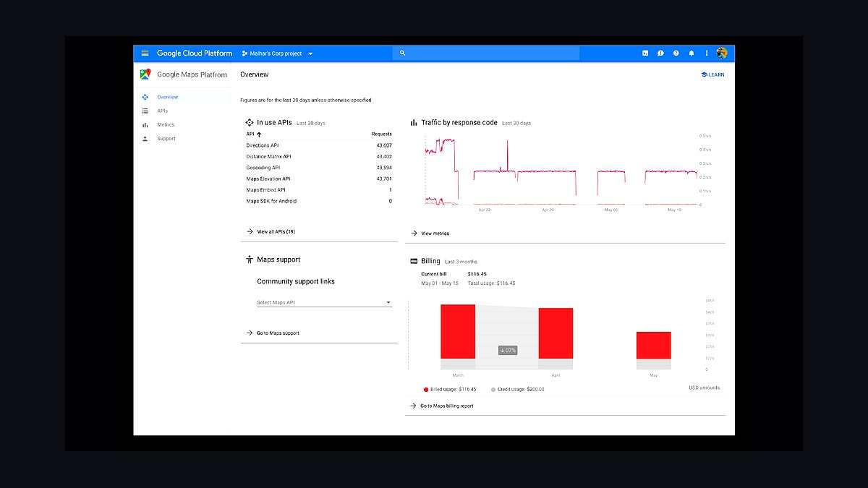Click the Maps Elevation API row

pos(319,179)
